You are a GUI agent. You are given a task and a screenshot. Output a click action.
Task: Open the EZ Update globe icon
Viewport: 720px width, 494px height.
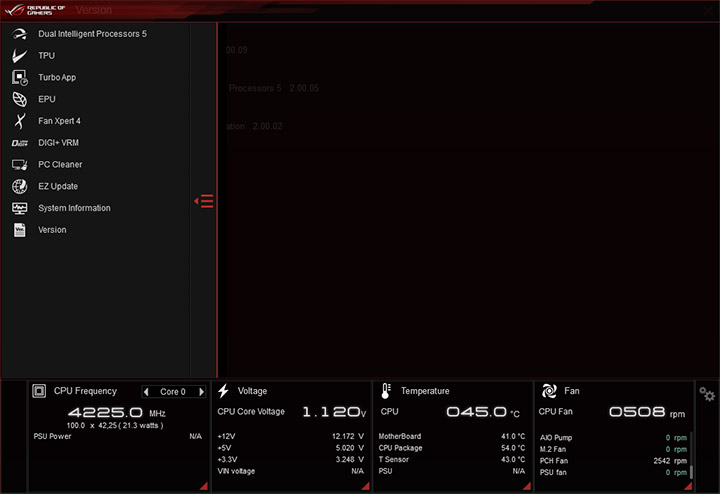point(19,186)
